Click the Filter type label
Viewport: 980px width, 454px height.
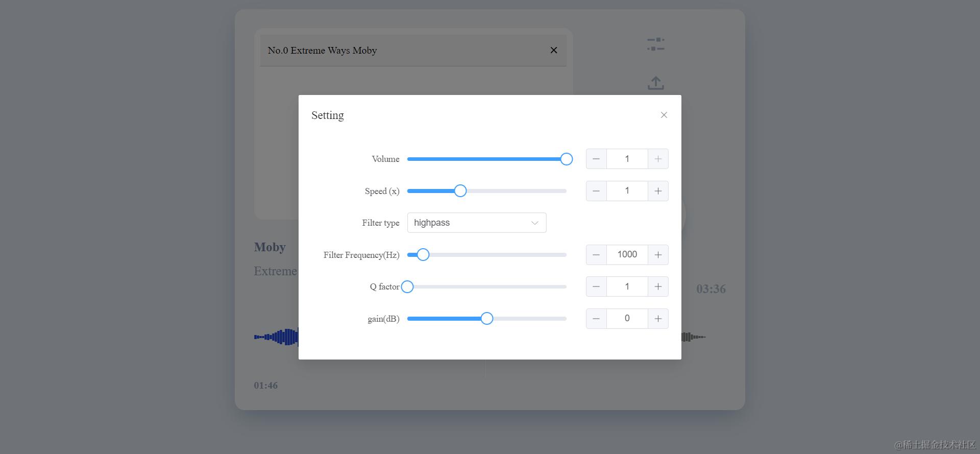coord(381,223)
